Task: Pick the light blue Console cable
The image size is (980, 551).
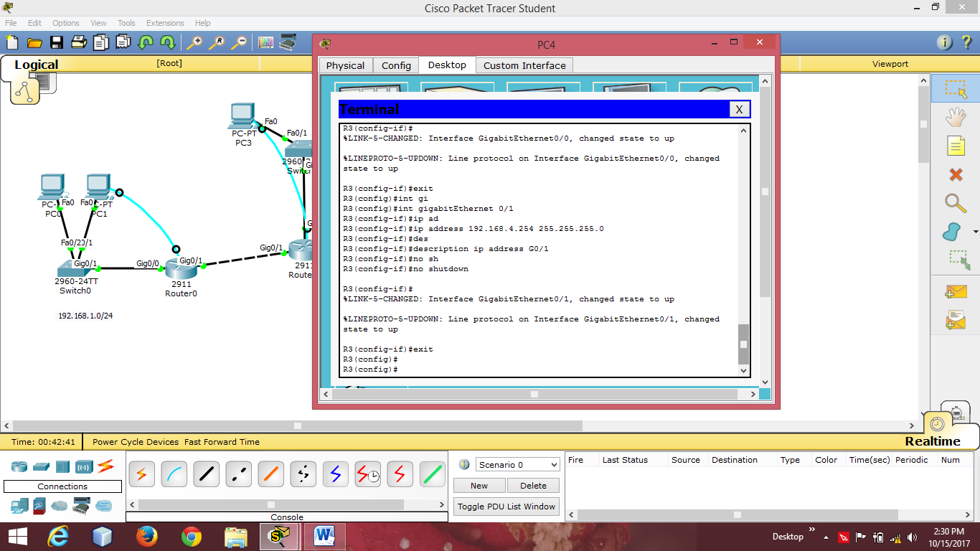Action: tap(174, 474)
